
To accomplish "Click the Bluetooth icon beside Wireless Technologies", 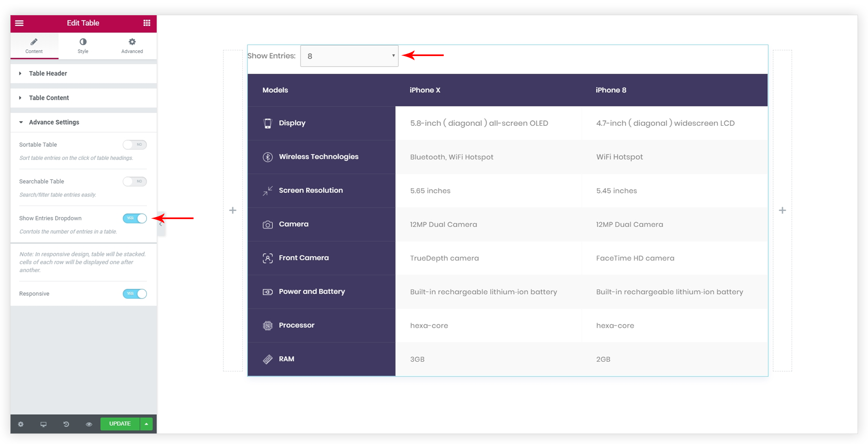I will pyautogui.click(x=267, y=157).
